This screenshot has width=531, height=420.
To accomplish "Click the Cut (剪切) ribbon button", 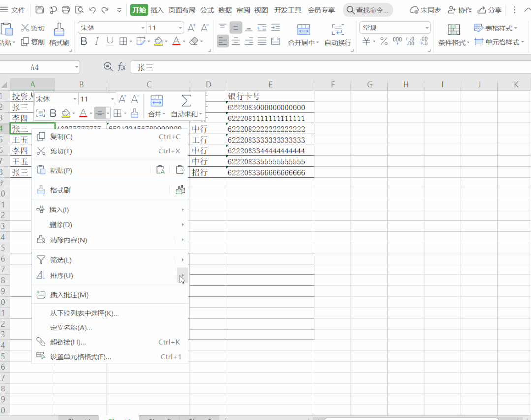I will point(32,28).
